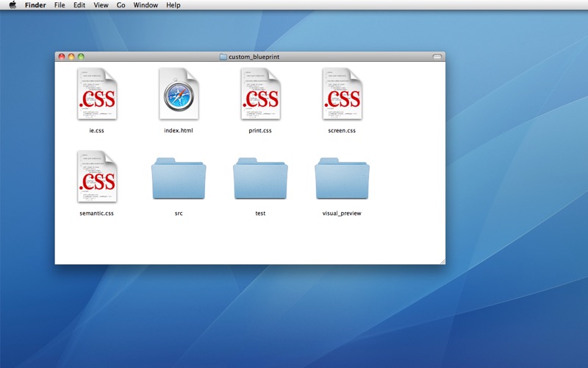Open the Help menu
Image resolution: width=588 pixels, height=368 pixels.
tap(173, 5)
